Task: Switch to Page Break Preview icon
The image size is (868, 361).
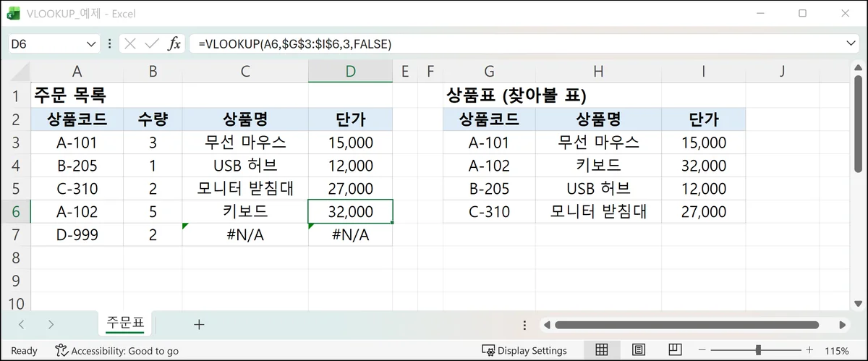Action: click(676, 350)
